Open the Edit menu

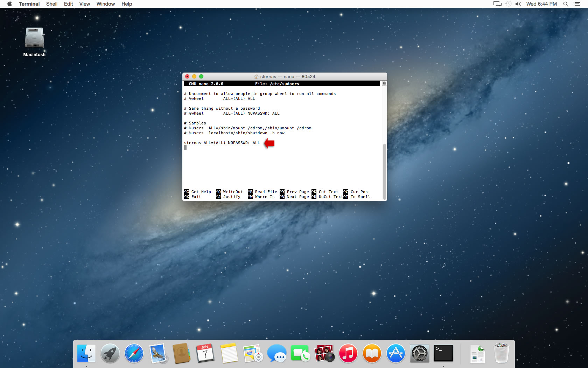point(68,4)
